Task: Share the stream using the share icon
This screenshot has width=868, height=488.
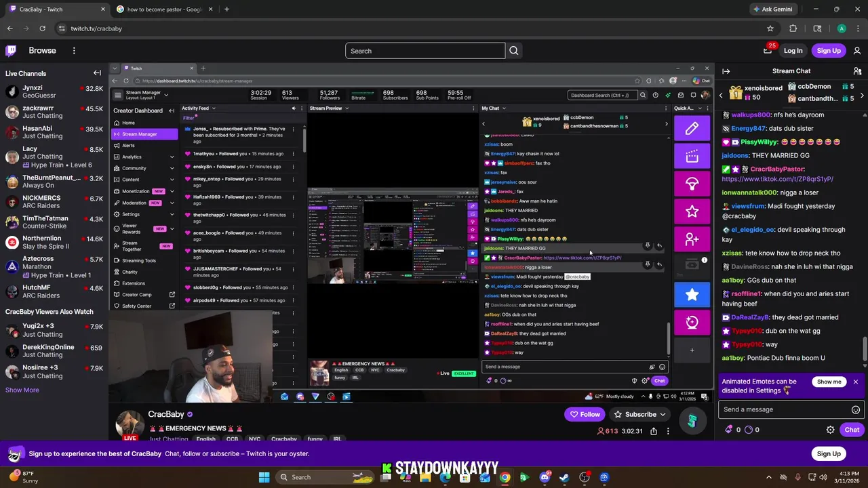Action: pos(654,431)
